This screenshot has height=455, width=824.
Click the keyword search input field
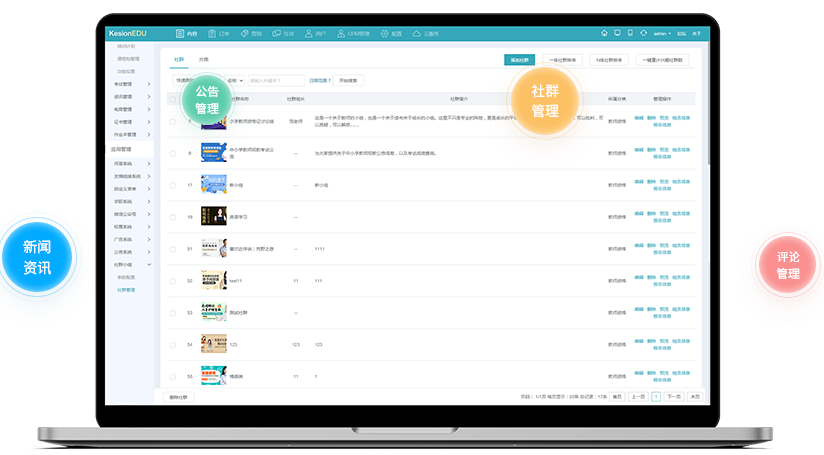(276, 80)
